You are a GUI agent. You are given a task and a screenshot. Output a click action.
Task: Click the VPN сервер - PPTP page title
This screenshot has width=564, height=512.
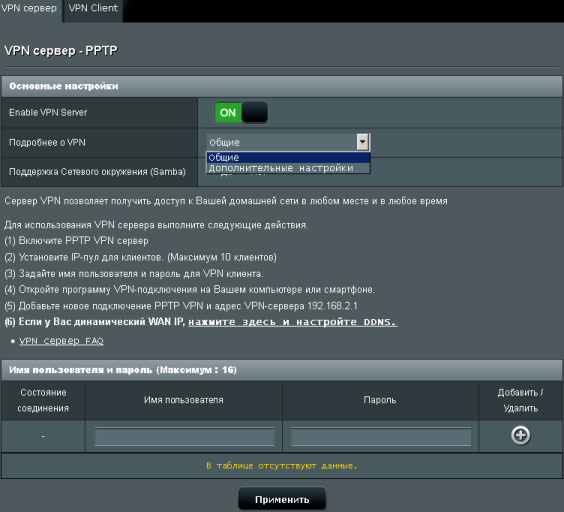click(x=61, y=50)
